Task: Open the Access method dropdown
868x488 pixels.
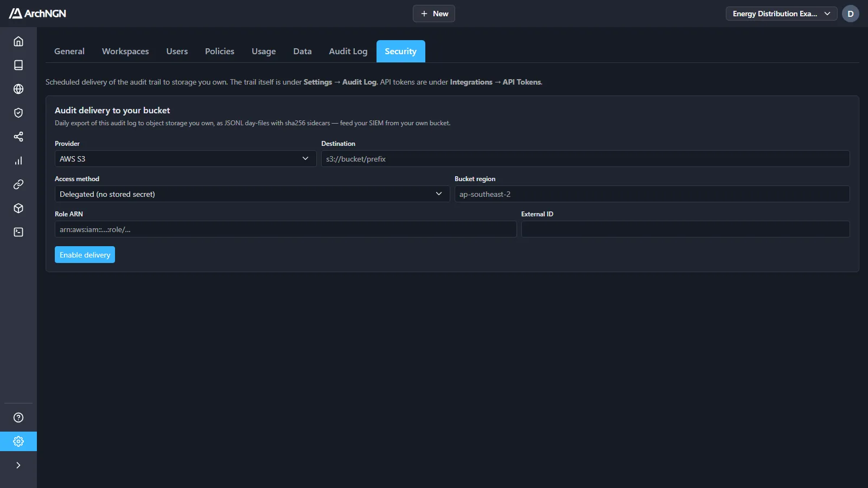Action: pyautogui.click(x=252, y=194)
